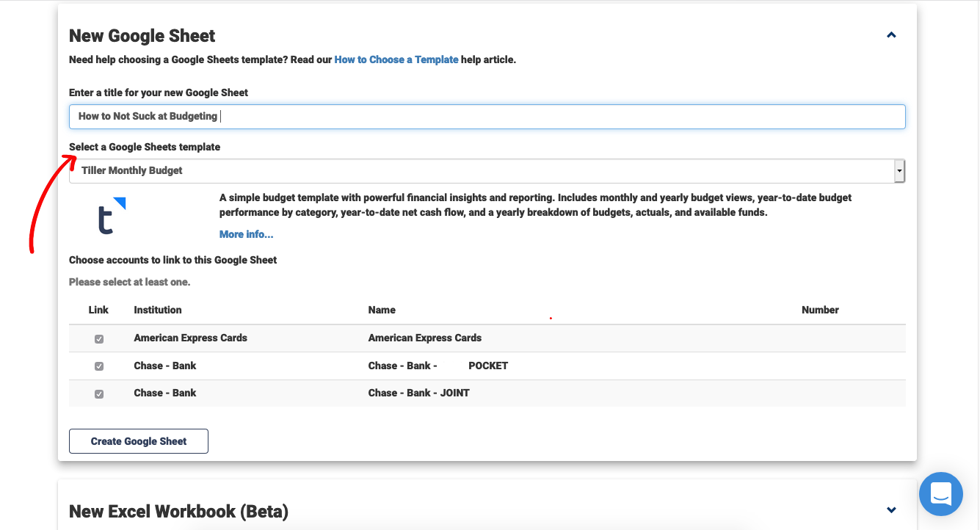Click the Institution column header
This screenshot has height=530, width=980.
pyautogui.click(x=158, y=310)
